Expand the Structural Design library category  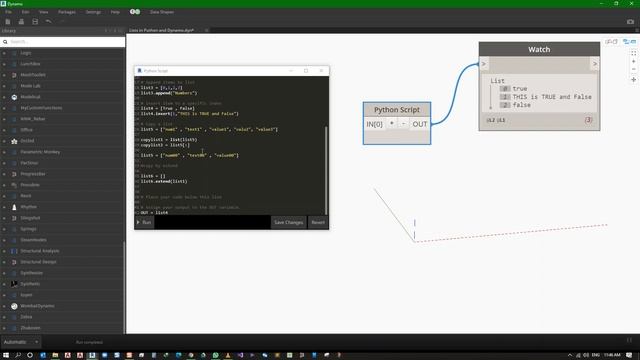(4, 262)
